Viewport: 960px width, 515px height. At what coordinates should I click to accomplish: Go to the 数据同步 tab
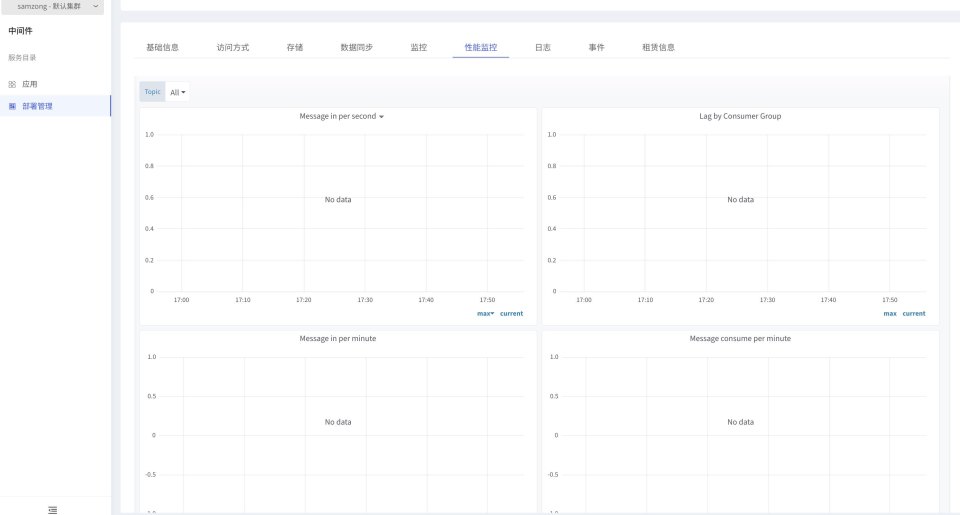click(356, 47)
